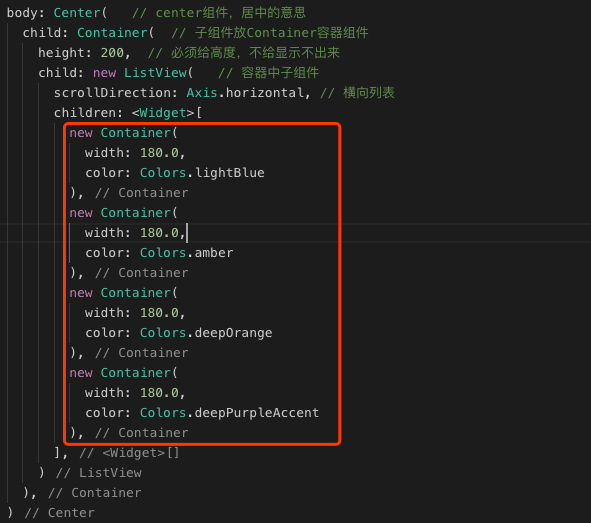This screenshot has width=591, height=523.
Task: Click '// Container' hint after amber container
Action: pyautogui.click(x=142, y=272)
